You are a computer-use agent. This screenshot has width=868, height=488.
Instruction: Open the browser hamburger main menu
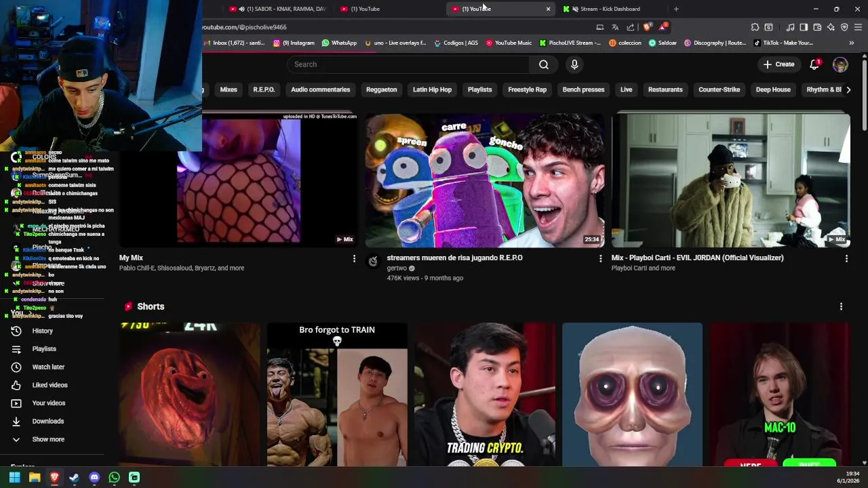point(858,27)
